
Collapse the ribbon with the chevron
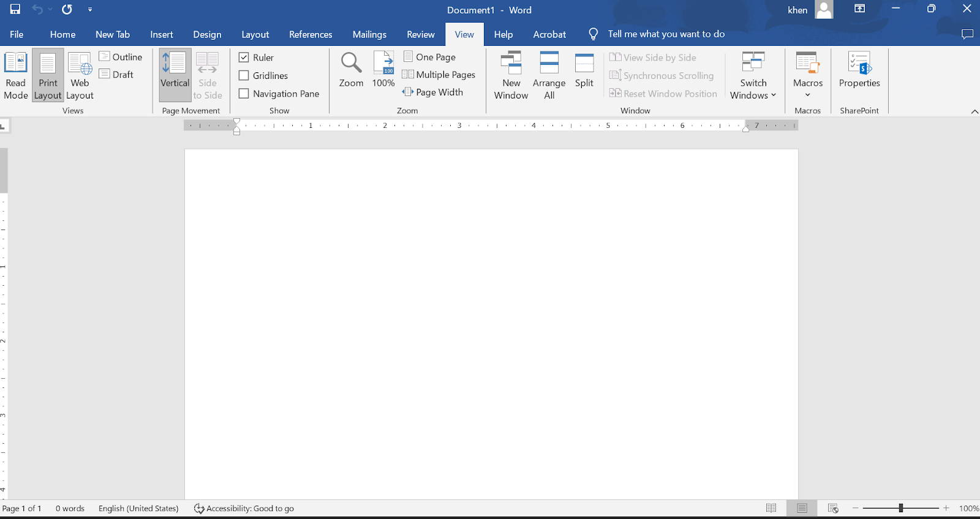tap(974, 111)
